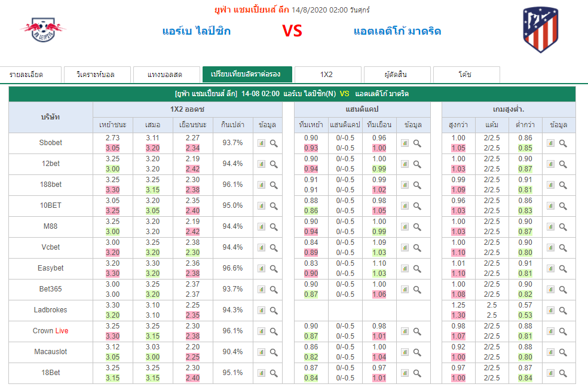This screenshot has width=588, height=390.
Task: Open Vcbet 1X2 chart icon
Action: pyautogui.click(x=261, y=248)
